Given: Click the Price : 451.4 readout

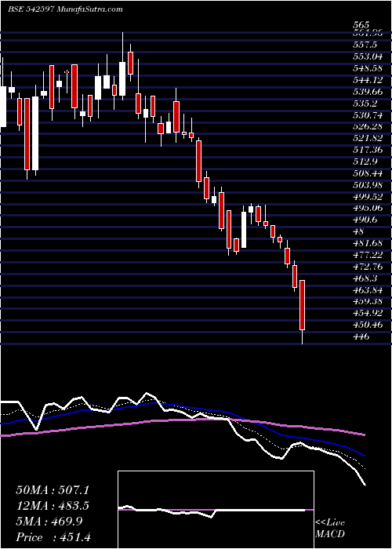Looking at the screenshot, I should [x=53, y=537].
